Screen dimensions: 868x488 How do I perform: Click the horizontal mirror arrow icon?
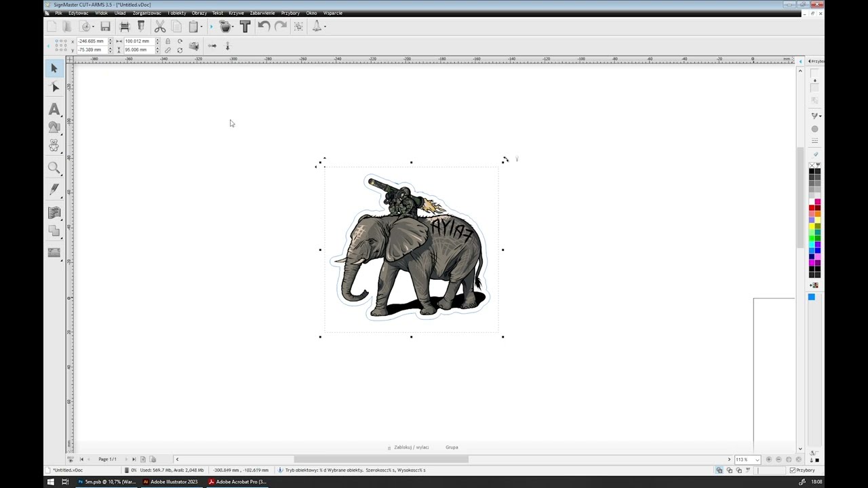[212, 46]
